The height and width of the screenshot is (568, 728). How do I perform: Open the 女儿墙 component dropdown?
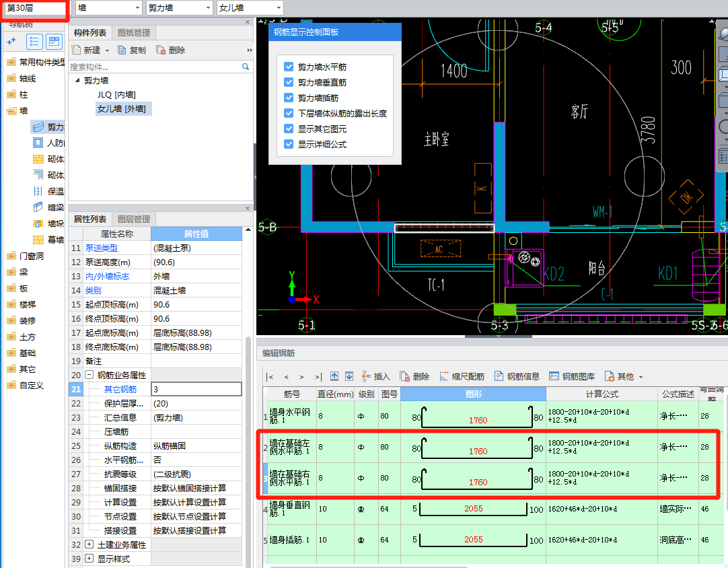(x=250, y=8)
